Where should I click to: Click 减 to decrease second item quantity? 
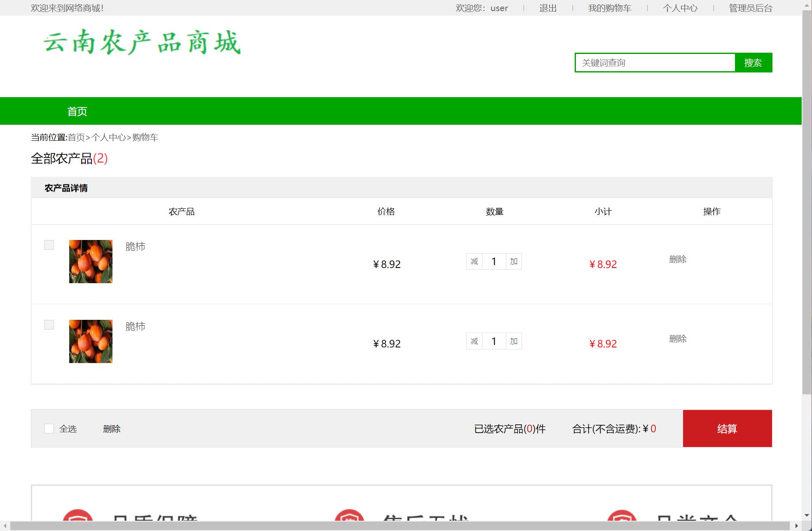(474, 341)
